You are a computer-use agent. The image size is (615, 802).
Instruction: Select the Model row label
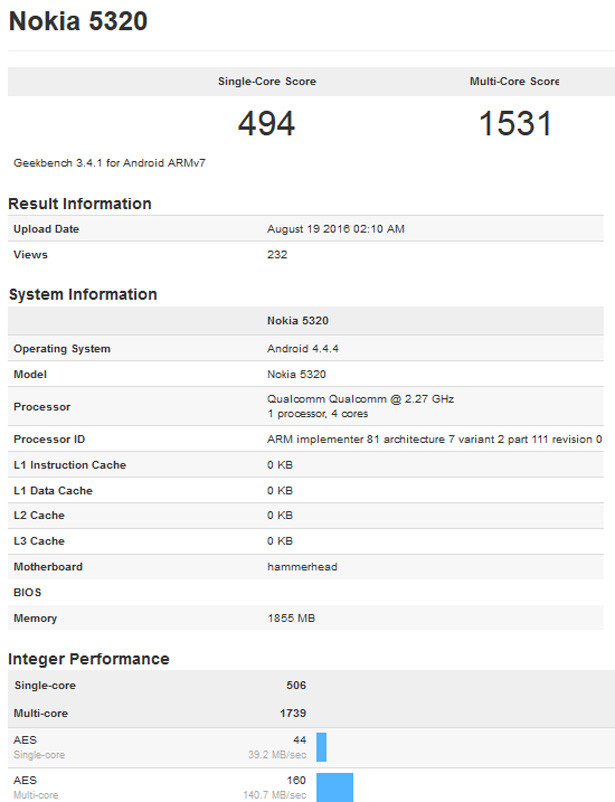tap(30, 374)
